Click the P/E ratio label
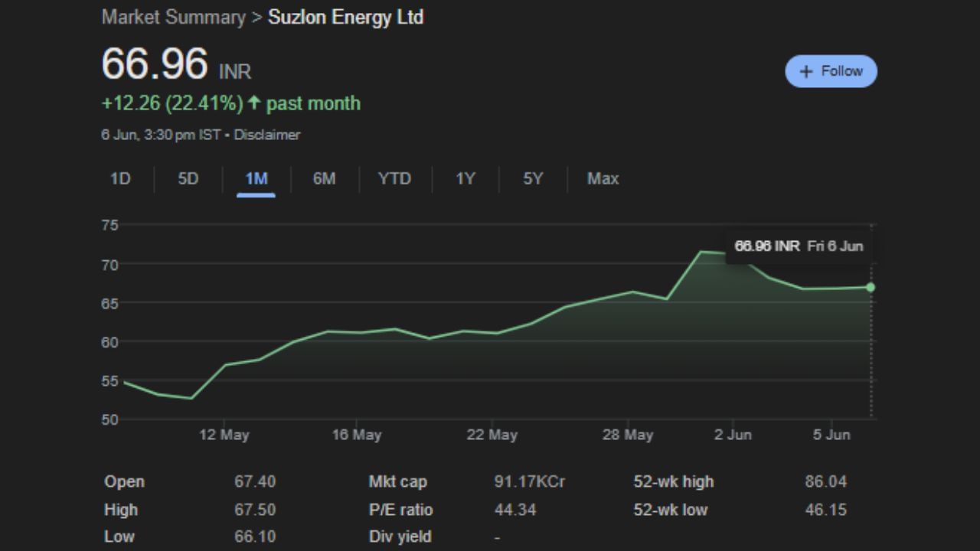980x551 pixels. pos(401,510)
